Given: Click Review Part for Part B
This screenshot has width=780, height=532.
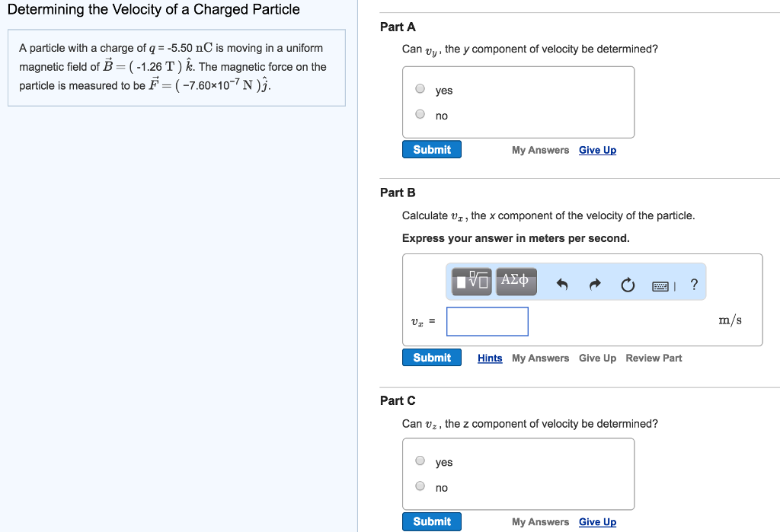Looking at the screenshot, I should [x=654, y=358].
